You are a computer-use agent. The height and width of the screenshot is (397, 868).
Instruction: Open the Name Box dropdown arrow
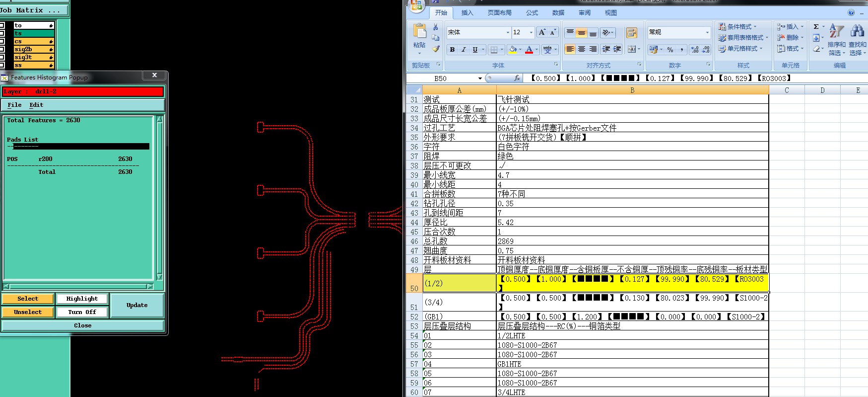pos(480,79)
